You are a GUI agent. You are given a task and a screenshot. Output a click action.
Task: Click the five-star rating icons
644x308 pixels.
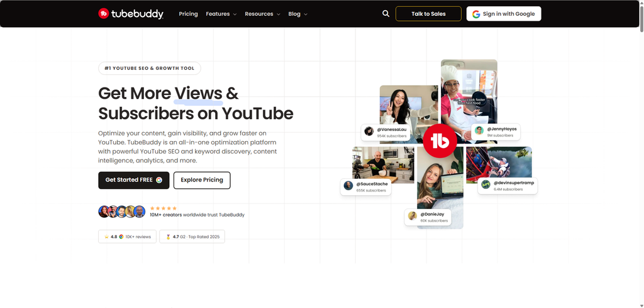pyautogui.click(x=164, y=208)
